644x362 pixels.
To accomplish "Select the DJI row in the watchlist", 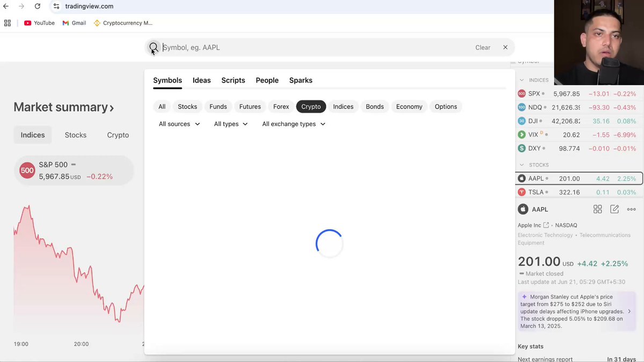I will pyautogui.click(x=578, y=121).
